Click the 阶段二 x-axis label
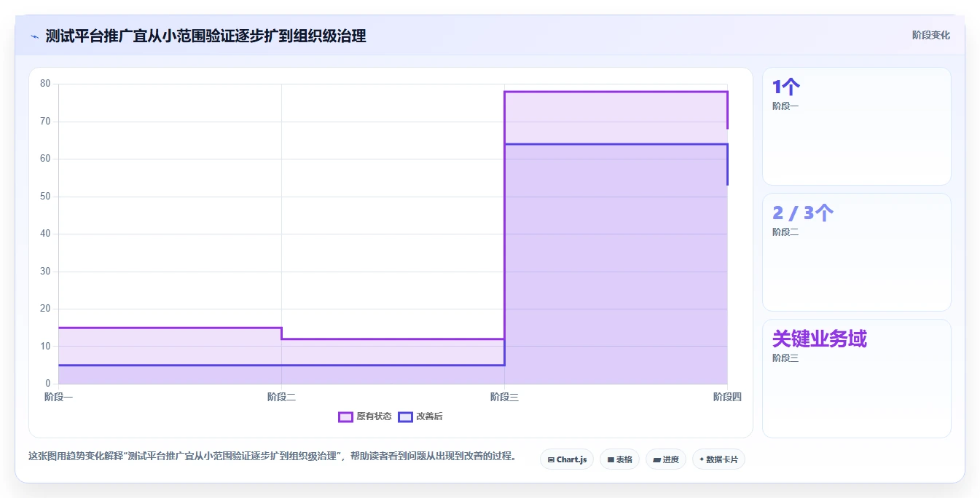 point(281,397)
